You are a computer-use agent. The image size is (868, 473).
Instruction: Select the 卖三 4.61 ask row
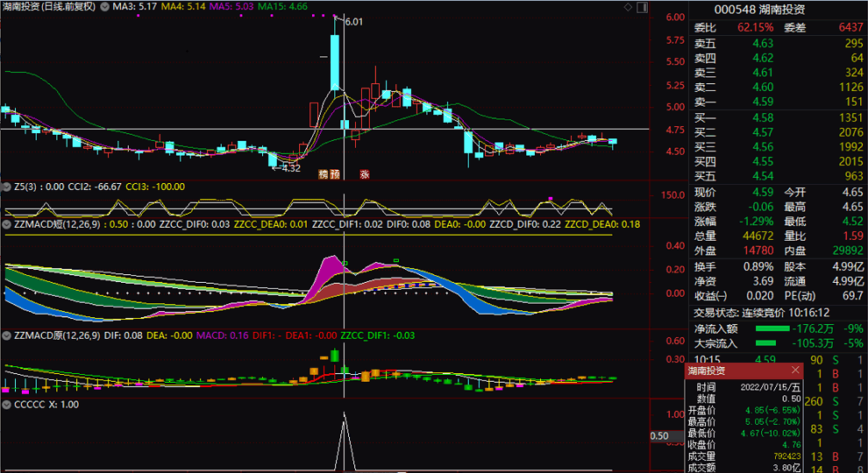[779, 73]
